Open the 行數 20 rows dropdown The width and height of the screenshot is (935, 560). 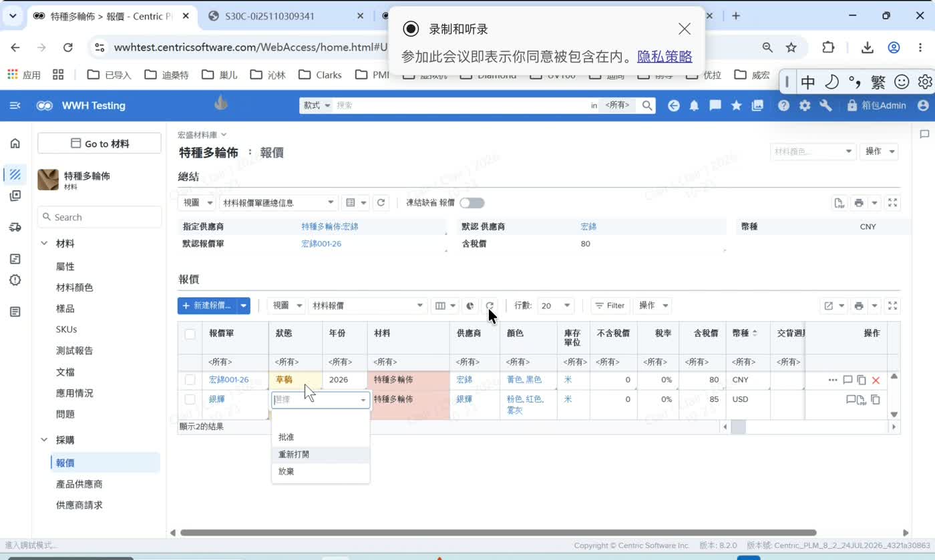point(556,306)
